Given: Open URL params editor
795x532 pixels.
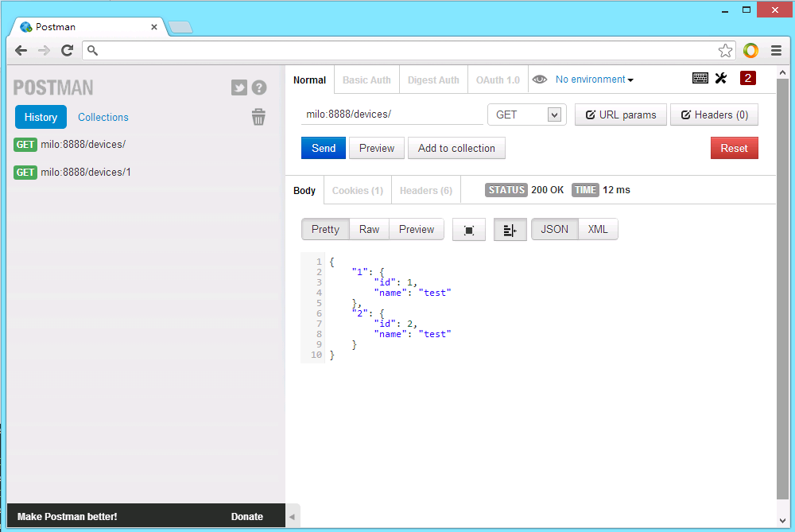Looking at the screenshot, I should [x=621, y=115].
